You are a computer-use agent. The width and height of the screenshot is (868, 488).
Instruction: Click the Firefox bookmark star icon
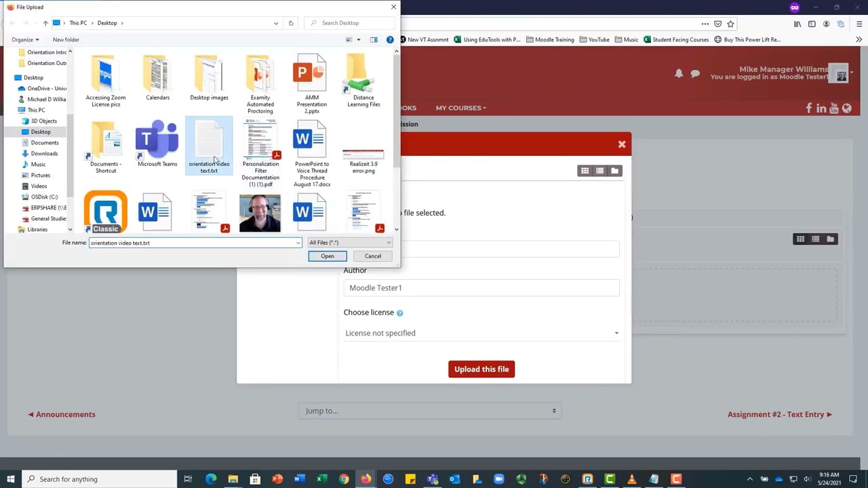[730, 24]
